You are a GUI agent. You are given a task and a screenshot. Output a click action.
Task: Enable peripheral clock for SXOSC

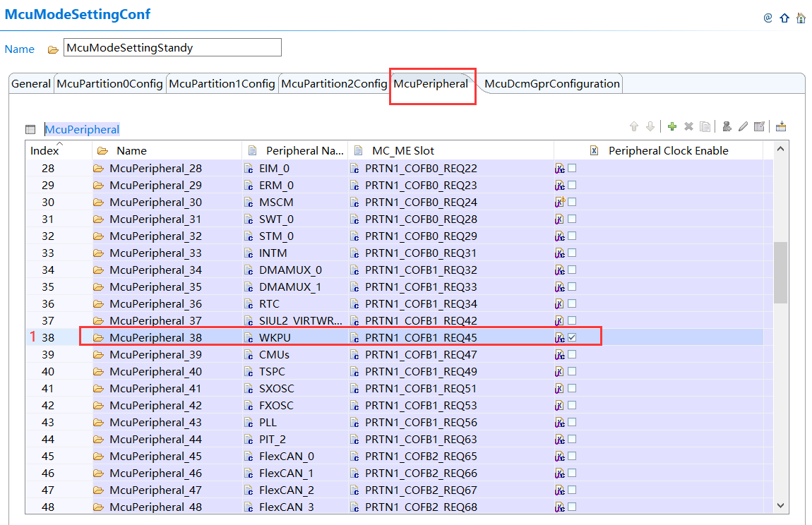click(x=572, y=388)
